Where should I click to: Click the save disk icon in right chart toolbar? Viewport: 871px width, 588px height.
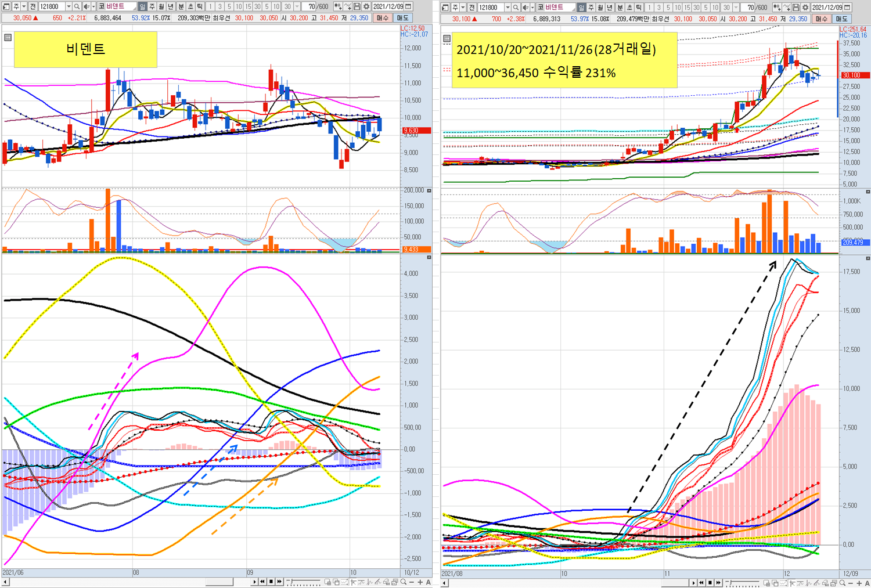(x=796, y=6)
